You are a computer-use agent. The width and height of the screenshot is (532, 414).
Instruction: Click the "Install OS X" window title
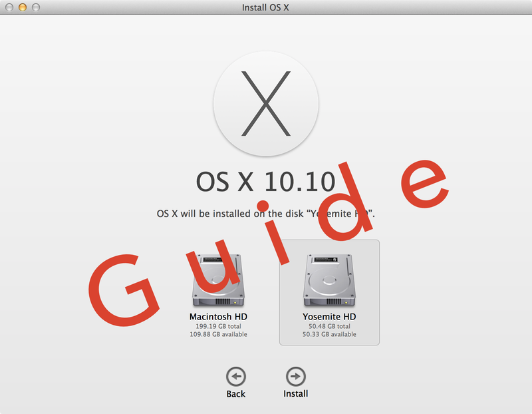[x=265, y=7]
